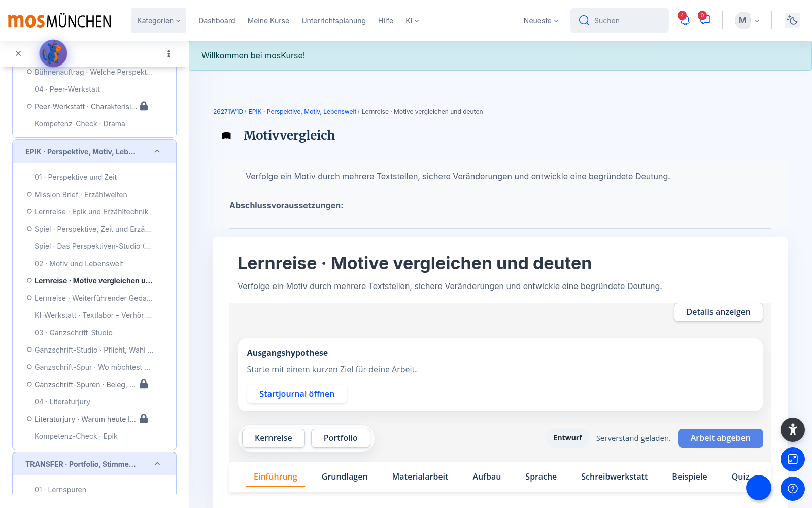
Task: Click the lock icon on Ganzschrift-Spuren row
Action: [x=144, y=384]
